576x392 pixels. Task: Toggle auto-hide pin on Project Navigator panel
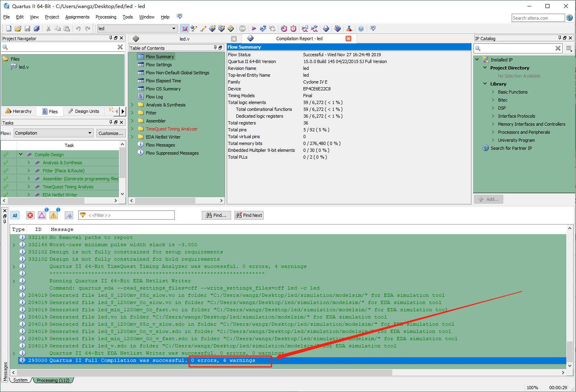[111, 38]
